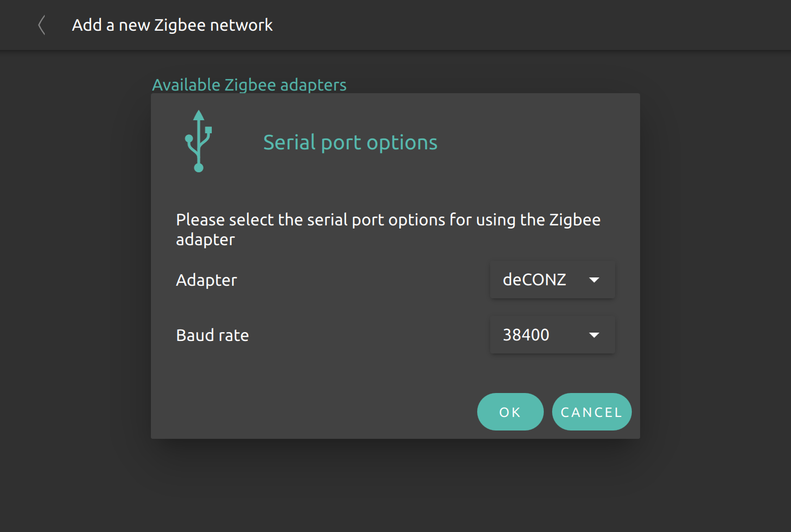Click the Adapter field label

click(207, 280)
